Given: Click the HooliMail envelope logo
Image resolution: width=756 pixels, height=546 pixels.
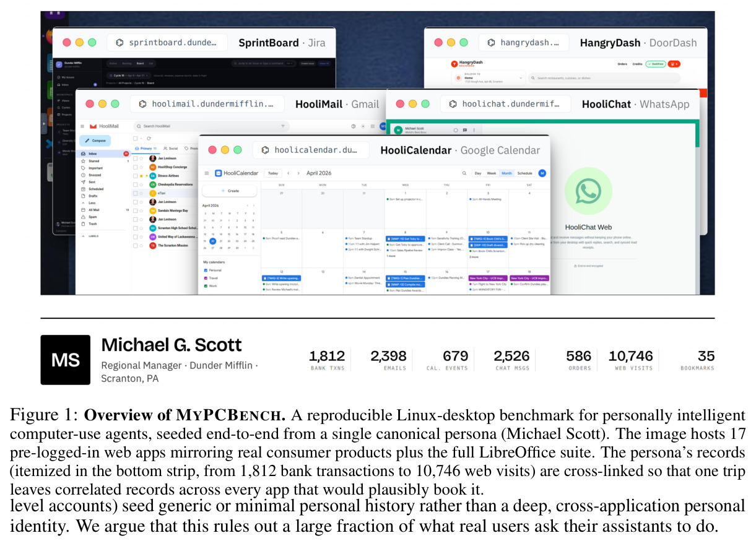Looking at the screenshot, I should [93, 126].
